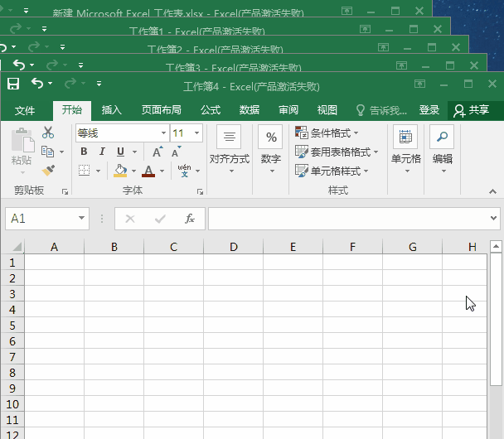
Task: Open the 编辑 editing group
Action: tap(443, 149)
